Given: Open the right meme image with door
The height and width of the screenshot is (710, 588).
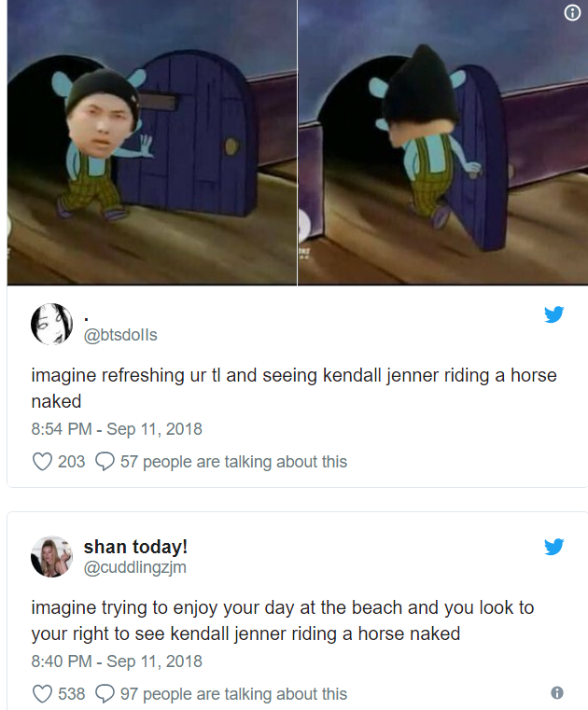Looking at the screenshot, I should (x=443, y=142).
